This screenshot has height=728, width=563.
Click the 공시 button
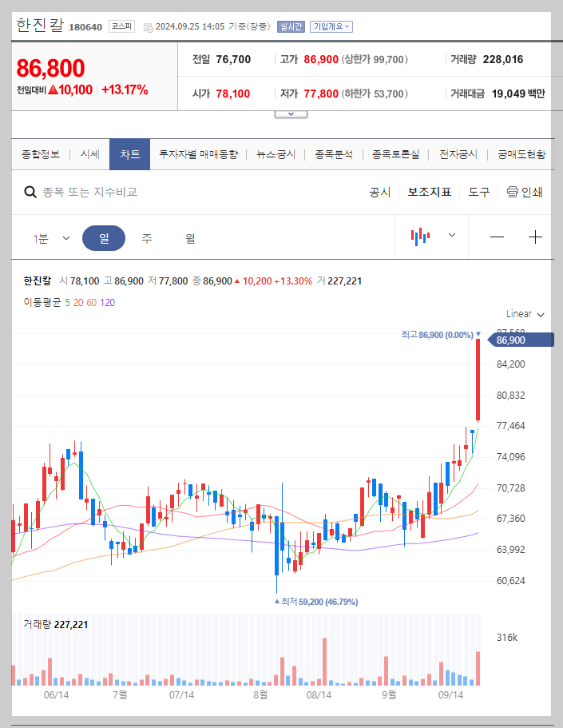(379, 192)
